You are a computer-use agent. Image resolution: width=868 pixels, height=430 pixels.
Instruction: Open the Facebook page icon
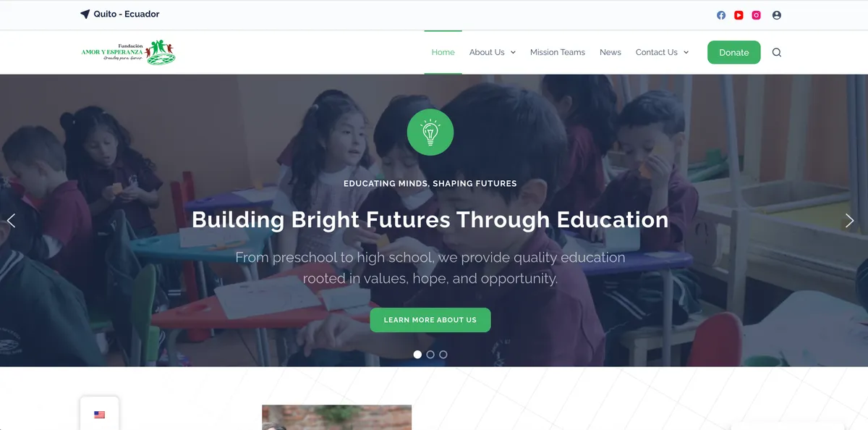pos(721,14)
